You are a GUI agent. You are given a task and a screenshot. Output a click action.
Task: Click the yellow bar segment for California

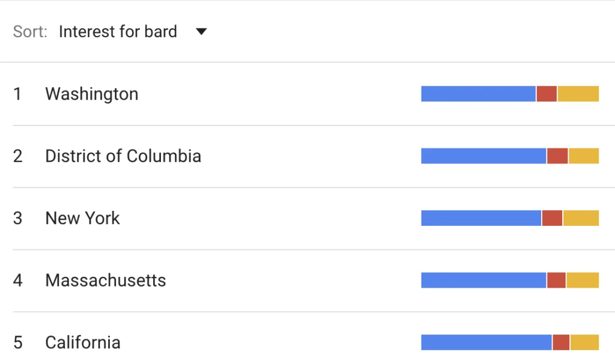coord(586,342)
